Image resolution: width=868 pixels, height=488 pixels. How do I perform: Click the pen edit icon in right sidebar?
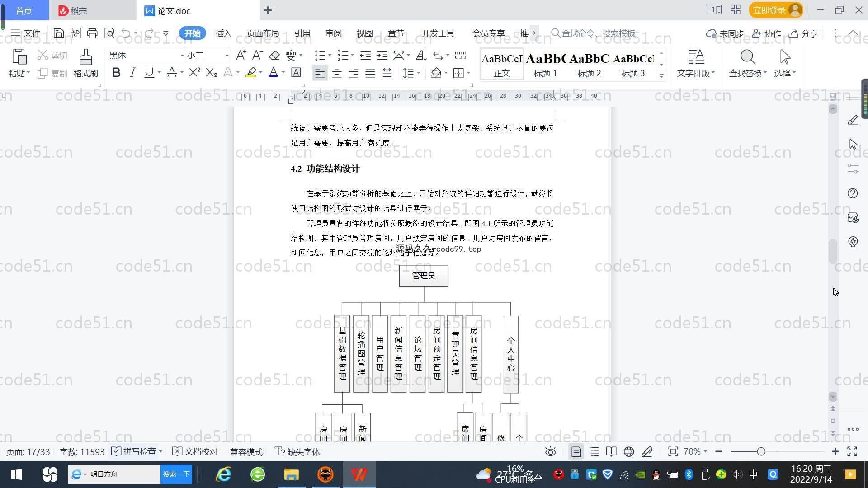tap(853, 120)
